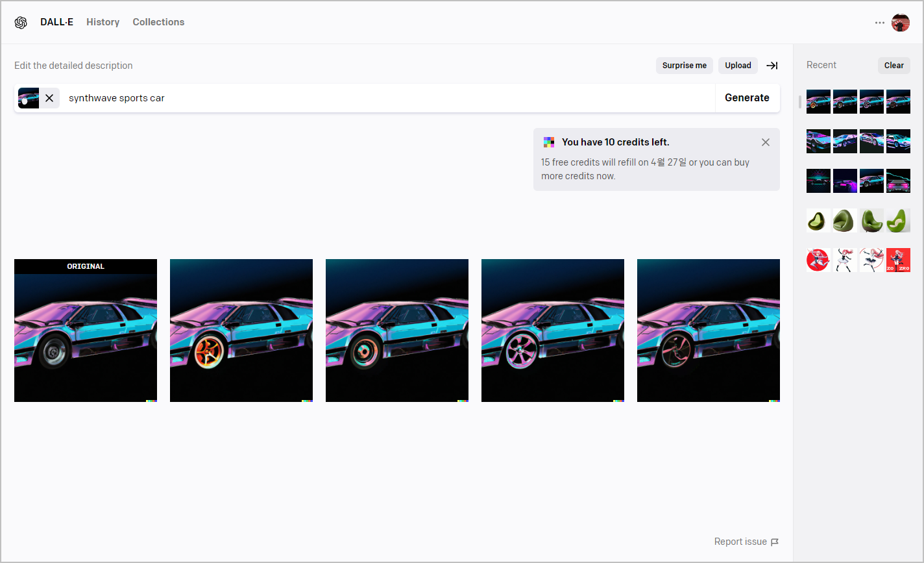The height and width of the screenshot is (563, 924).
Task: Click the 'Recent' heading text
Action: pyautogui.click(x=821, y=65)
